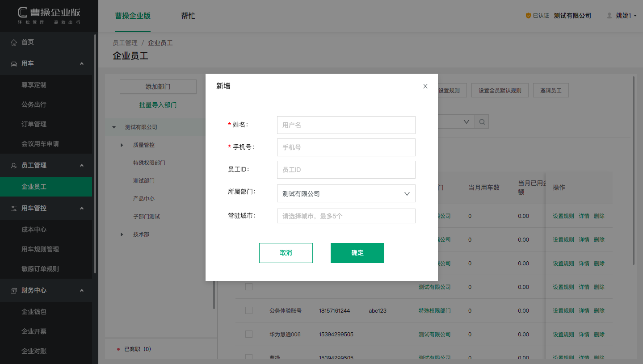Image resolution: width=643 pixels, height=364 pixels.
Task: Click the wallet icon beside 财务中心
Action: tap(14, 291)
